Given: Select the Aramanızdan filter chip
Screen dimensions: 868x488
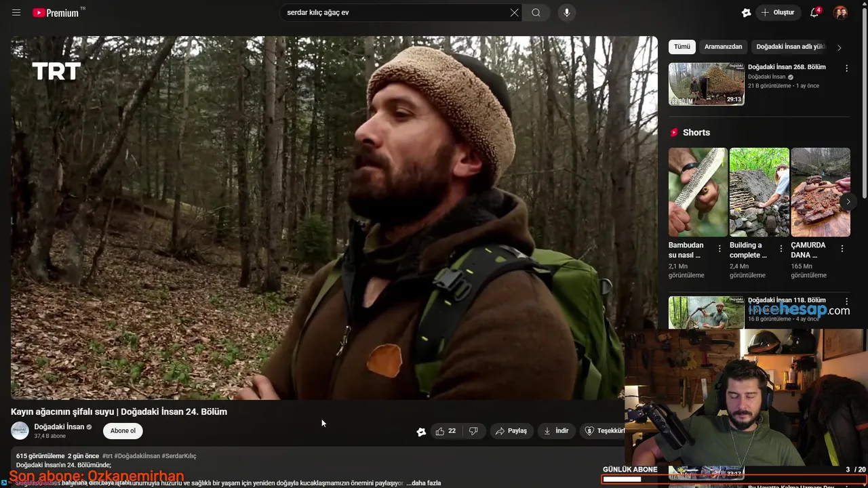Looking at the screenshot, I should pyautogui.click(x=723, y=47).
